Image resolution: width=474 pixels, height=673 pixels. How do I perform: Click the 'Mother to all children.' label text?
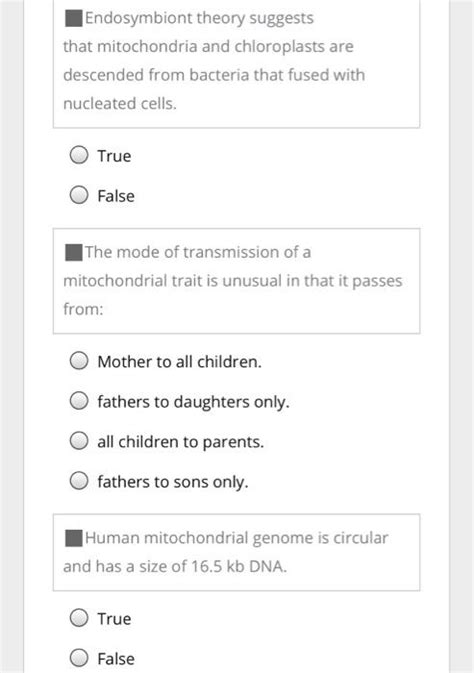(179, 362)
